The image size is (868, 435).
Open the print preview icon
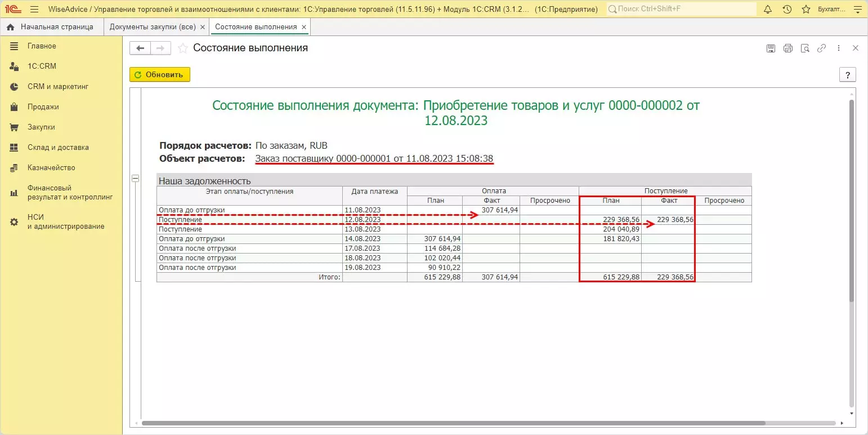coord(805,48)
